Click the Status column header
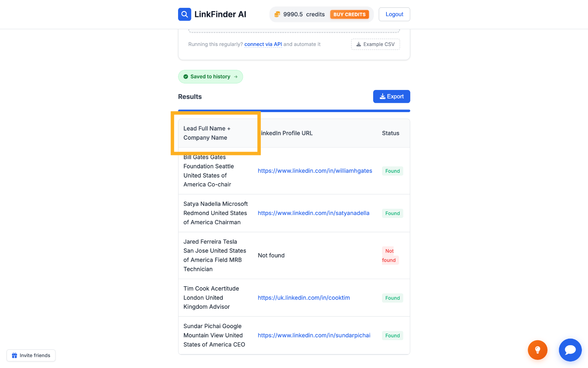The height and width of the screenshot is (368, 588). coord(391,133)
